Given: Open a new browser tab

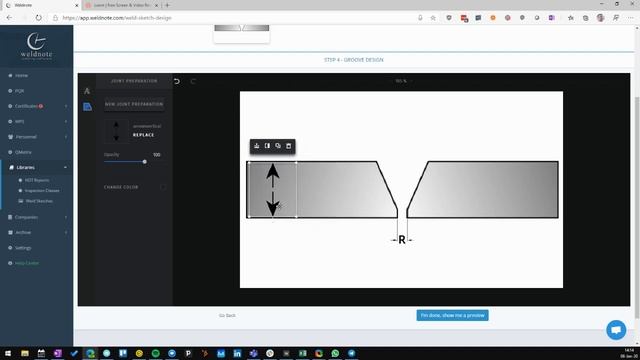Looking at the screenshot, I should pyautogui.click(x=167, y=5).
